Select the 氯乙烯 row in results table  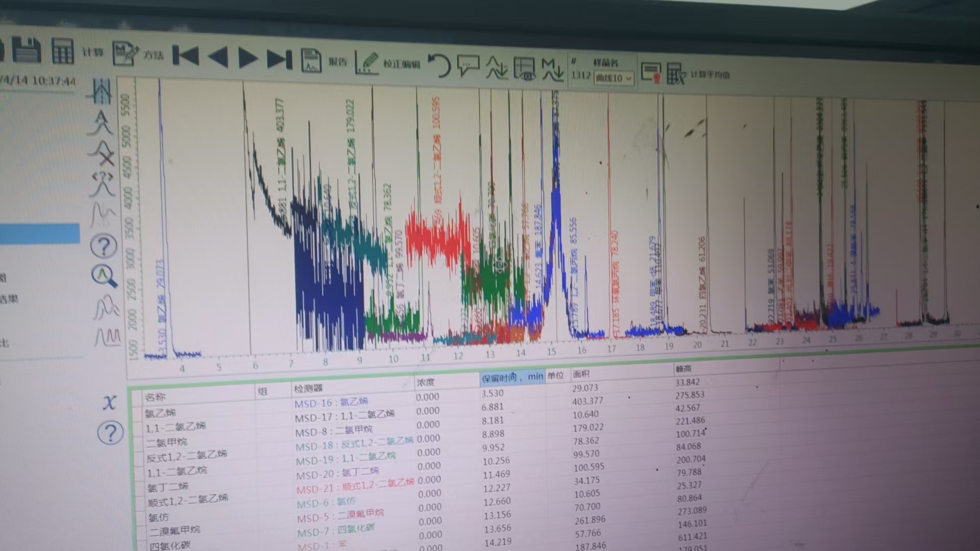click(x=160, y=413)
